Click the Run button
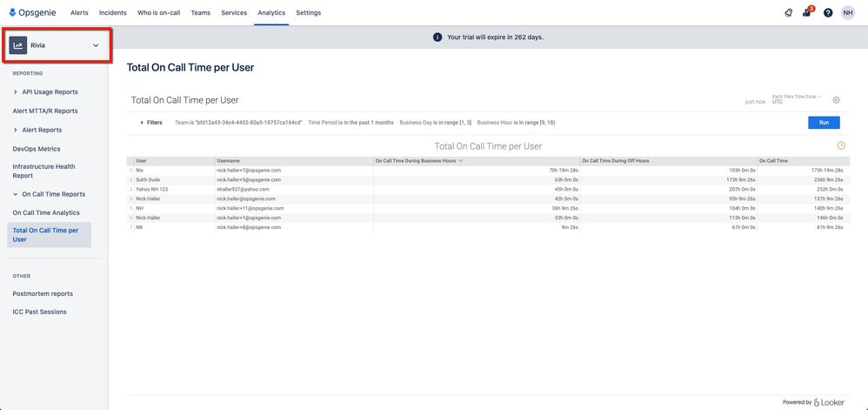This screenshot has height=410, width=868. 824,123
